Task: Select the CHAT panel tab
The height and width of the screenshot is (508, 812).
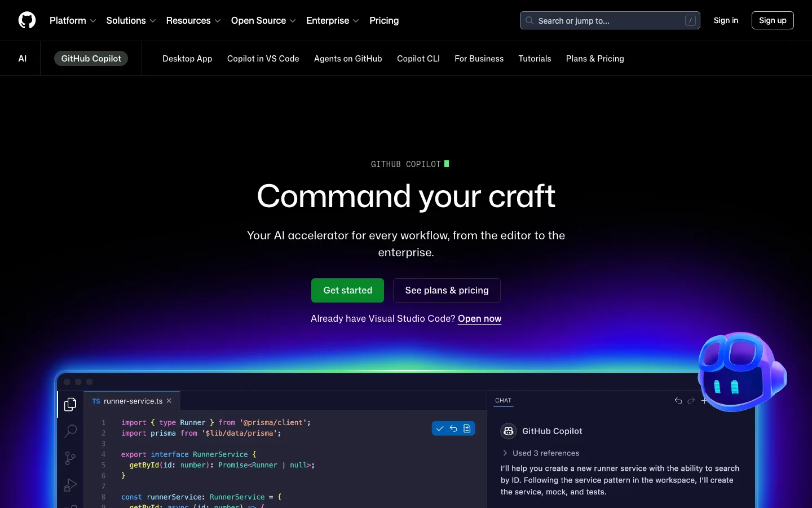Action: (x=504, y=400)
